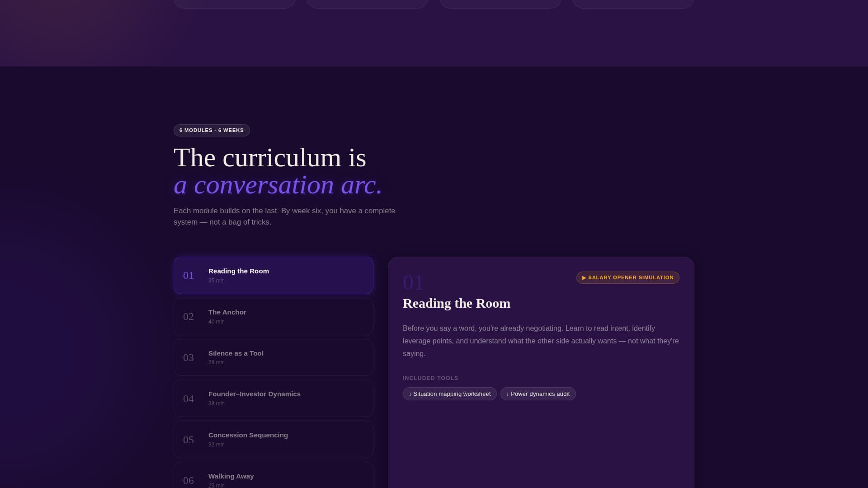
Task: Click the 03 number beside Silence as a Tool
Action: [189, 358]
